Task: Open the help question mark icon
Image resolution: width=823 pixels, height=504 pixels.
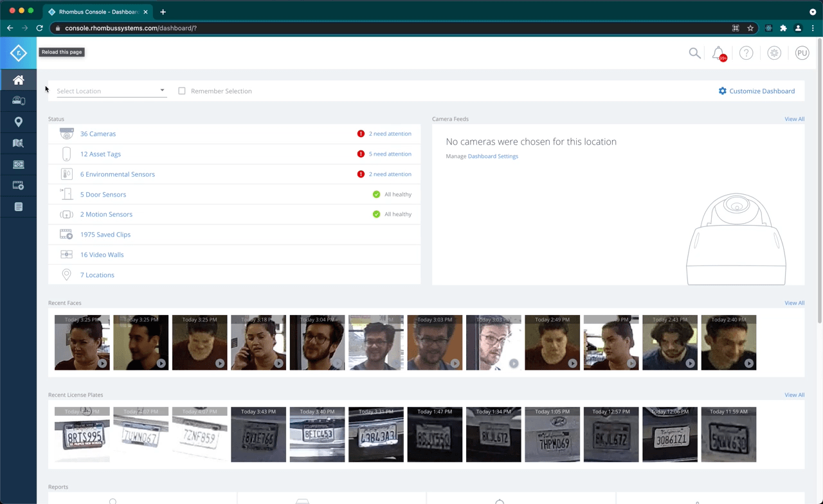Action: (746, 53)
